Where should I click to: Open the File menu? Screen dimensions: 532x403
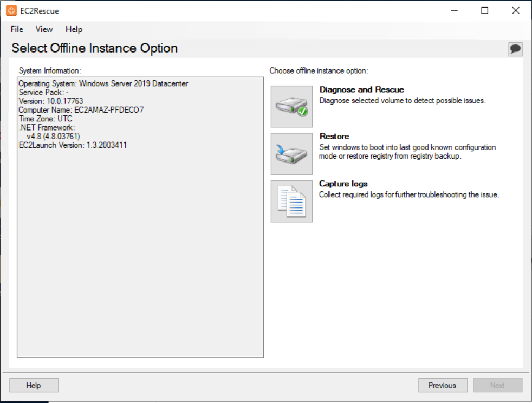[x=17, y=29]
